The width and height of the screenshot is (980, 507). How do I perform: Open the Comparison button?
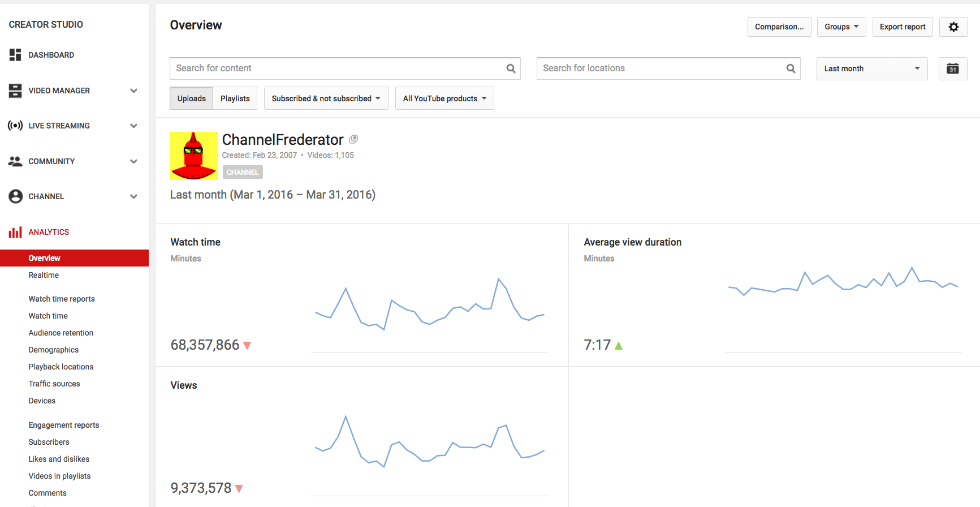coord(779,27)
